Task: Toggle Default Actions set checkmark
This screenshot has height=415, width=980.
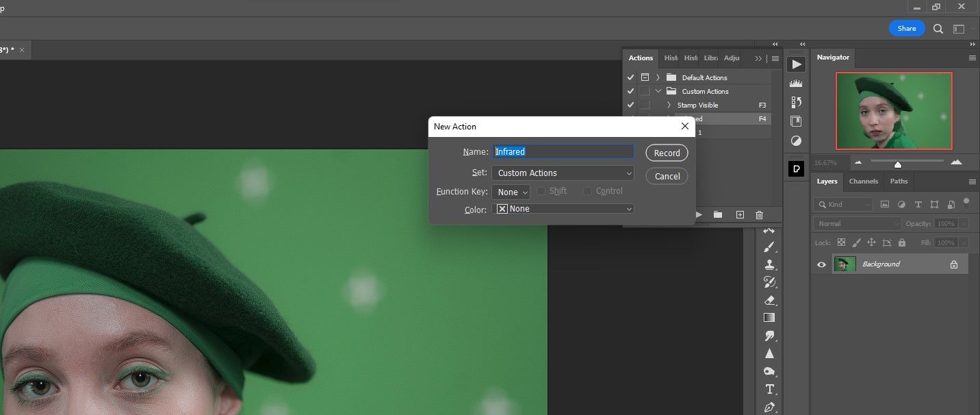Action: click(631, 77)
